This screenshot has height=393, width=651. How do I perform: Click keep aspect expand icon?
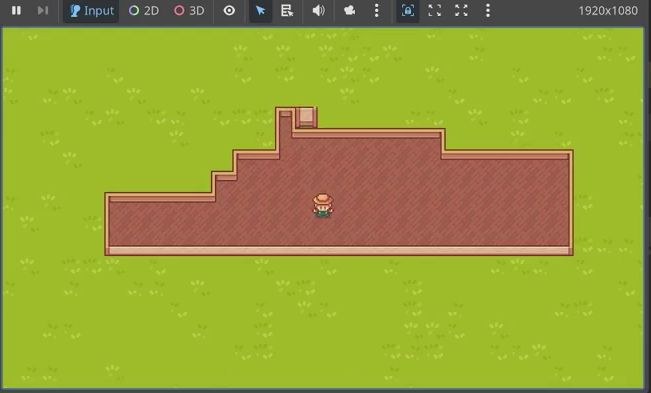435,10
